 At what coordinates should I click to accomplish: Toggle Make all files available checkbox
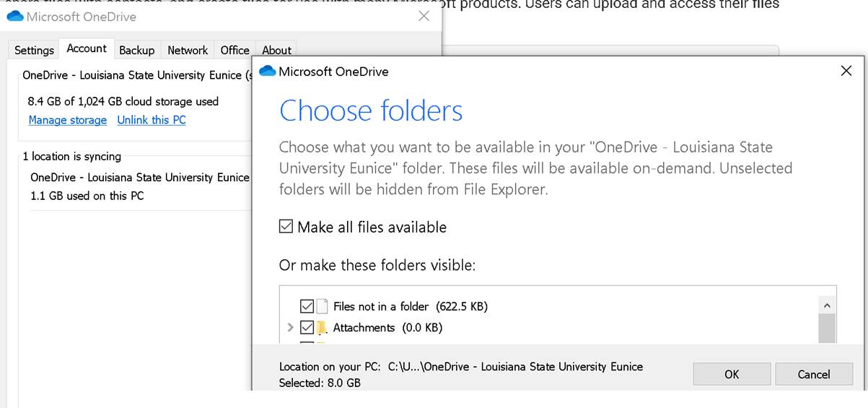[286, 227]
